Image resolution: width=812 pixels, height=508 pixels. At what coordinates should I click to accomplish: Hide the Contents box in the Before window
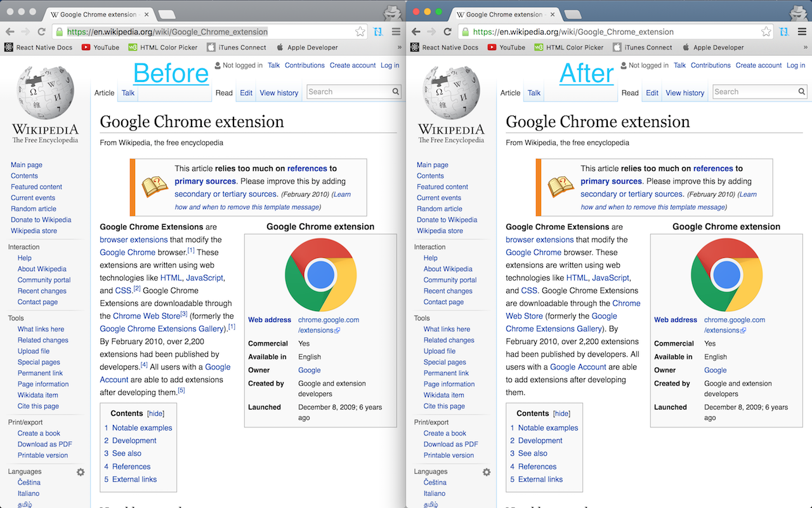tap(155, 413)
